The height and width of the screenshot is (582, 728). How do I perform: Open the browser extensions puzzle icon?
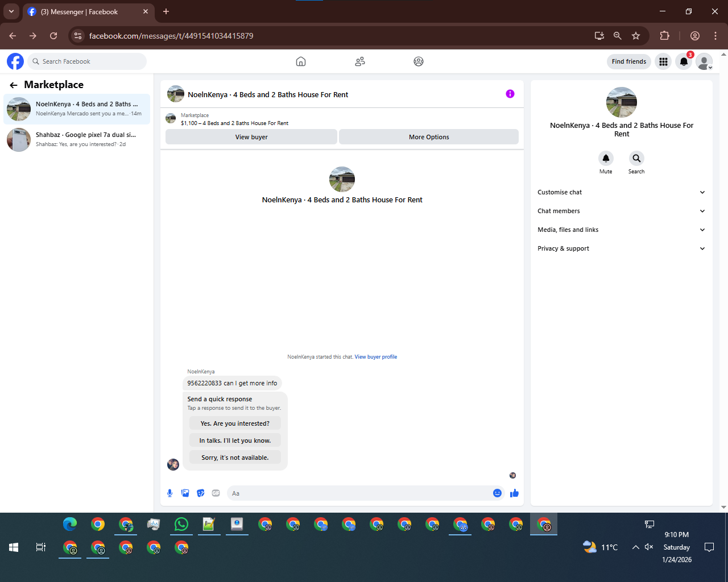tap(664, 36)
